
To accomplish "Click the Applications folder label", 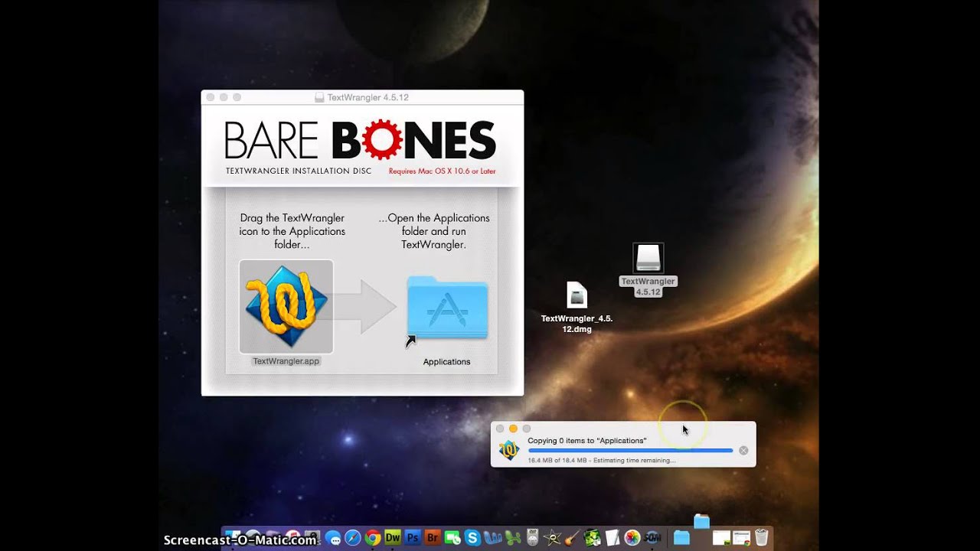I will (447, 362).
